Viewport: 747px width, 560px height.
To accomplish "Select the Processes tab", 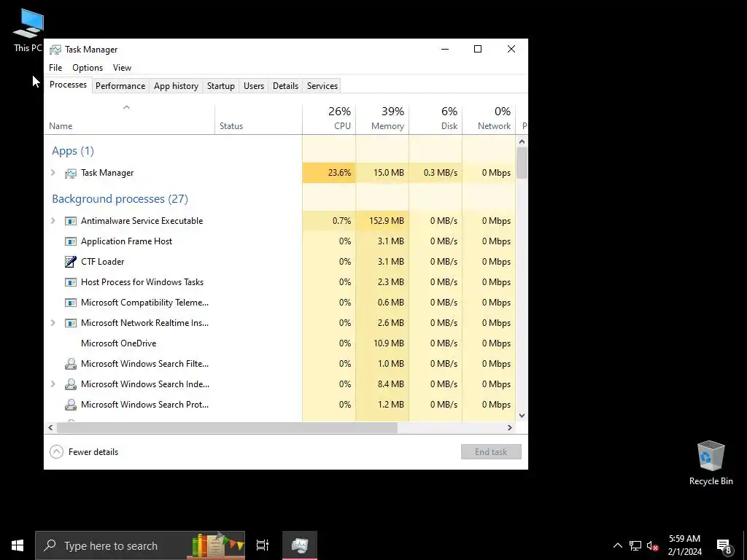I will 68,85.
